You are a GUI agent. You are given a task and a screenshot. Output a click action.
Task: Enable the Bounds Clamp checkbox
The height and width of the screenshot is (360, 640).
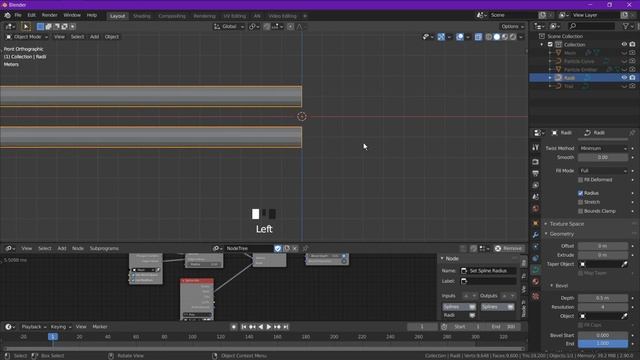[x=580, y=211]
